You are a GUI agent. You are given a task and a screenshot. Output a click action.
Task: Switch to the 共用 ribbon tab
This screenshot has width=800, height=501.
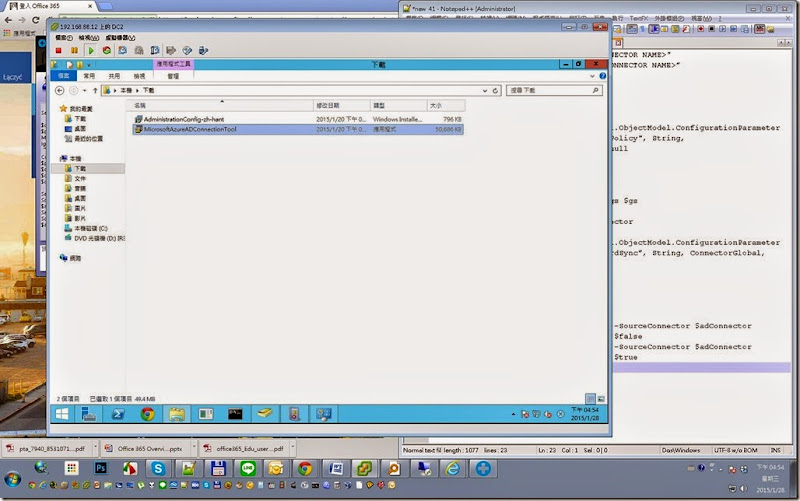[x=114, y=76]
